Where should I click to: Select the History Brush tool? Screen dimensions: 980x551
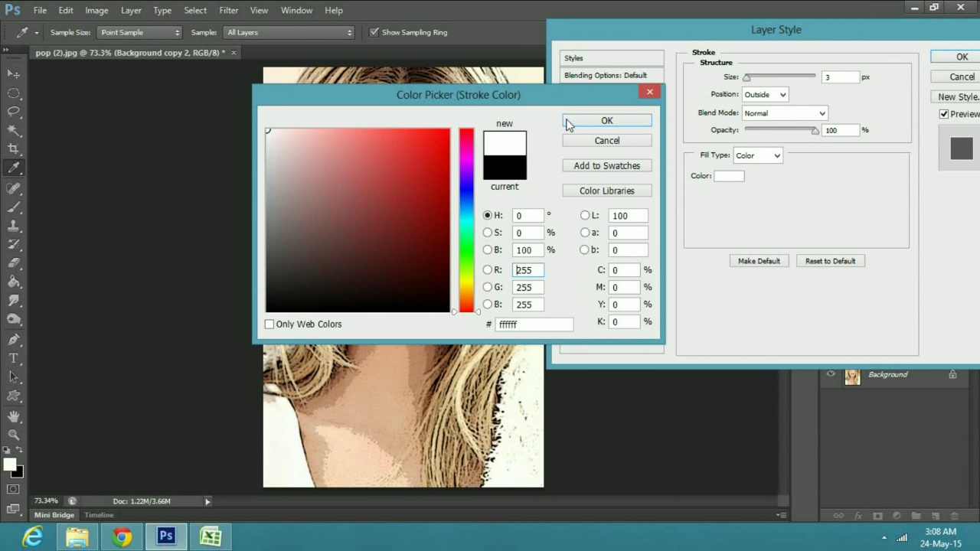[14, 244]
